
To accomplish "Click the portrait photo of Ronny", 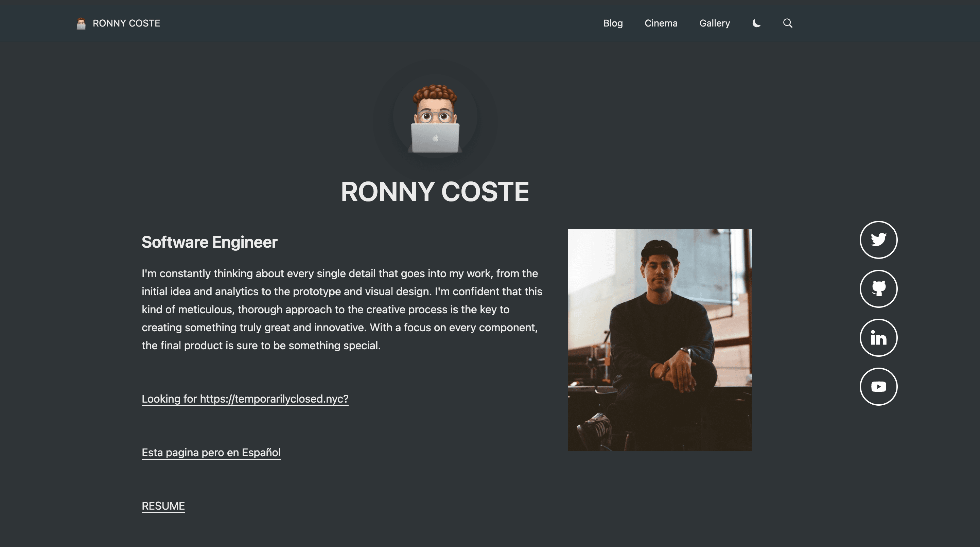I will [659, 340].
